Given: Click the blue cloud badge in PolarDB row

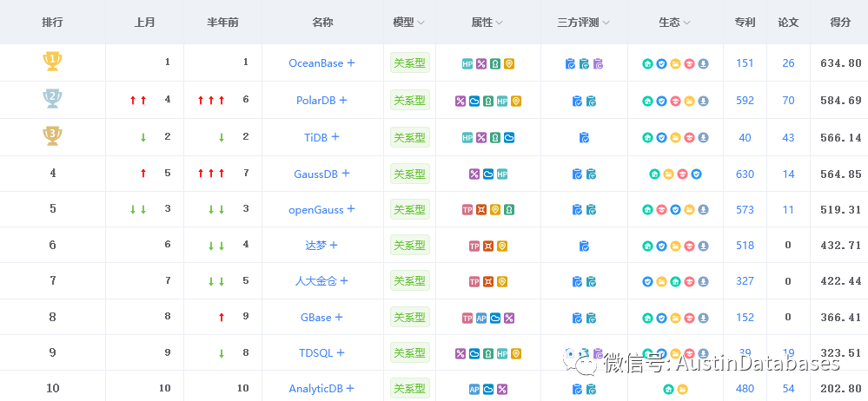Looking at the screenshot, I should [474, 101].
